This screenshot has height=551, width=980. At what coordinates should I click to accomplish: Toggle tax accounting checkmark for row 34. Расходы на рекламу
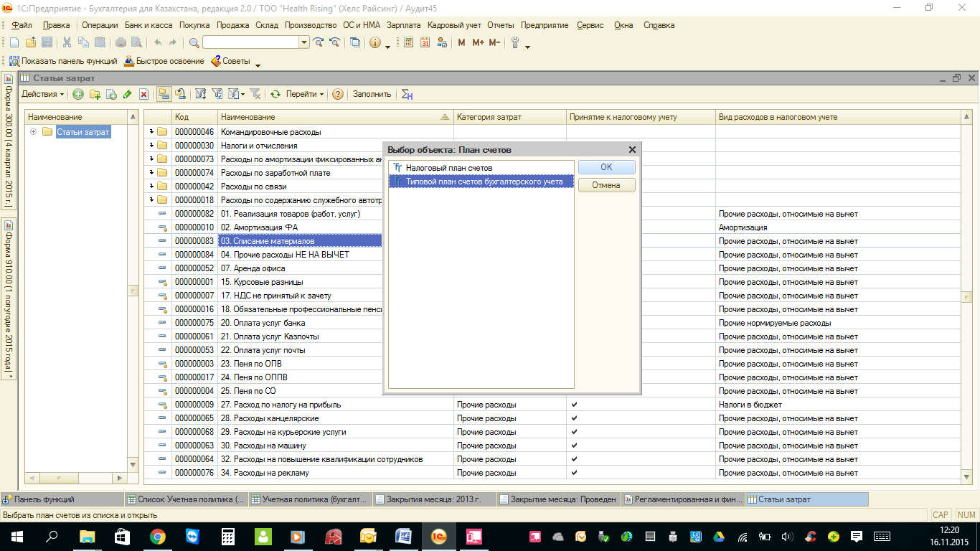(x=574, y=473)
